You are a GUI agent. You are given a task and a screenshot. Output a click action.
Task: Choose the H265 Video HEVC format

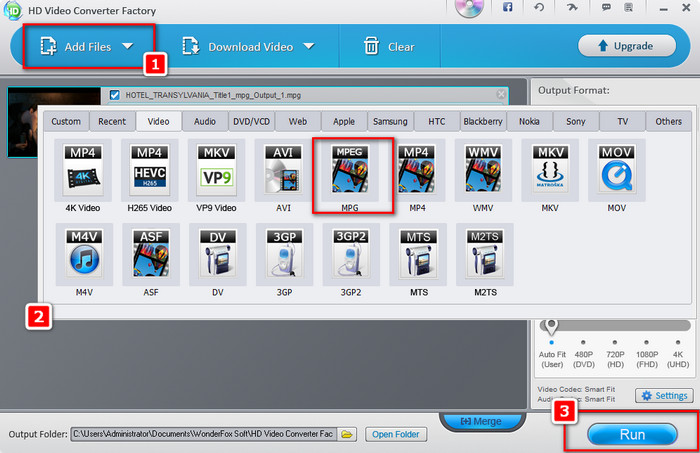[x=150, y=170]
